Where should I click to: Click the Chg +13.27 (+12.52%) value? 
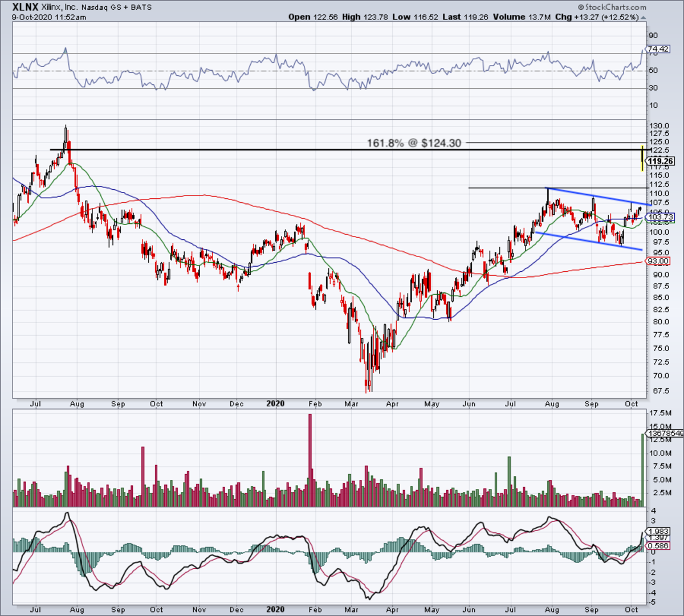point(600,17)
